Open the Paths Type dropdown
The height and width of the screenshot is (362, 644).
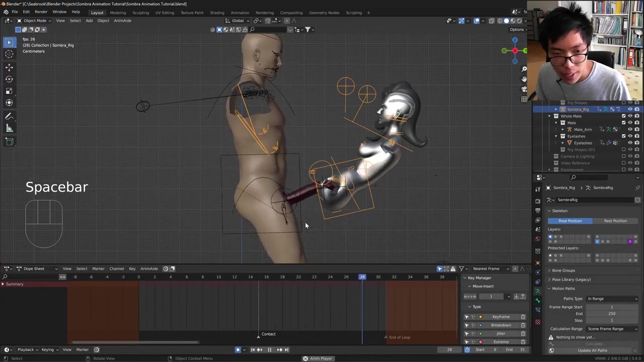612,299
